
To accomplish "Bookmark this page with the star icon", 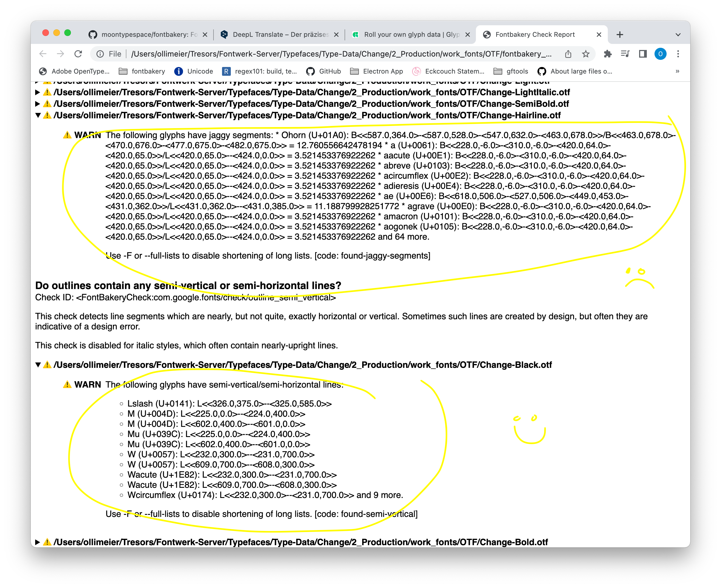I will pos(586,54).
